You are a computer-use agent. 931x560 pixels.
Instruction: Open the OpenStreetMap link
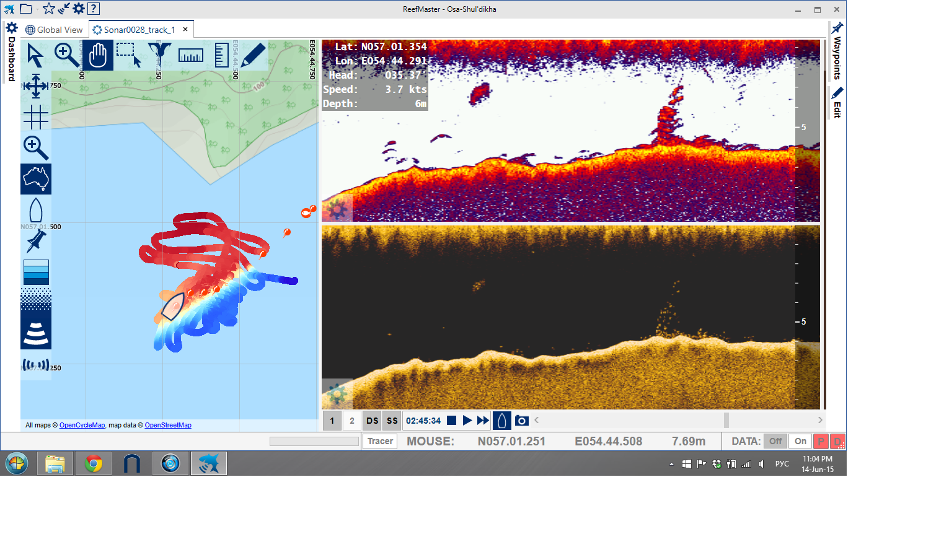[168, 425]
